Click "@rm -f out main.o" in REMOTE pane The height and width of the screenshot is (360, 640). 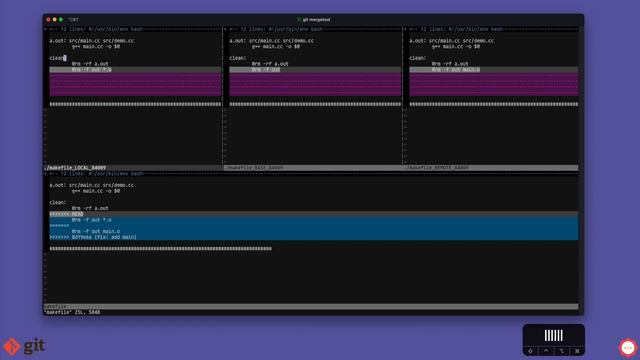click(456, 70)
